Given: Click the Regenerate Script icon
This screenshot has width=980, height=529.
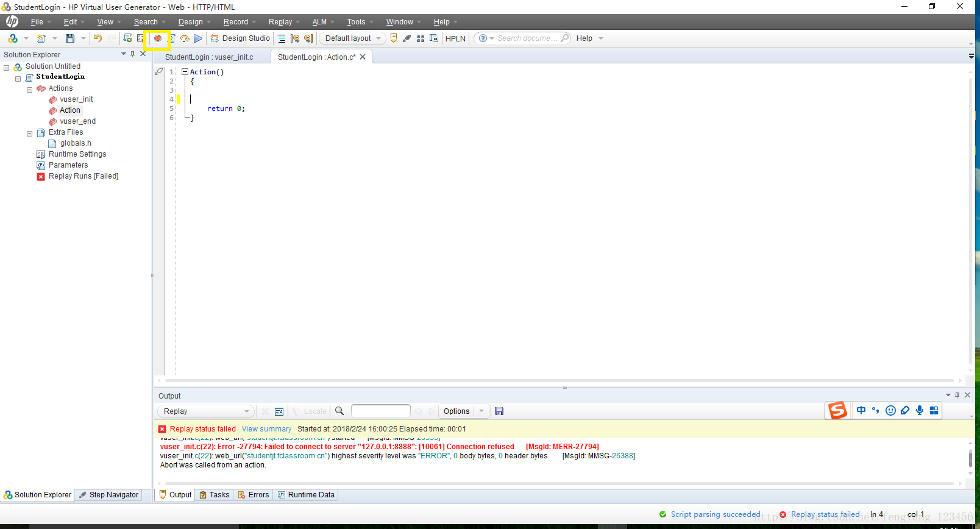Looking at the screenshot, I should [127, 38].
